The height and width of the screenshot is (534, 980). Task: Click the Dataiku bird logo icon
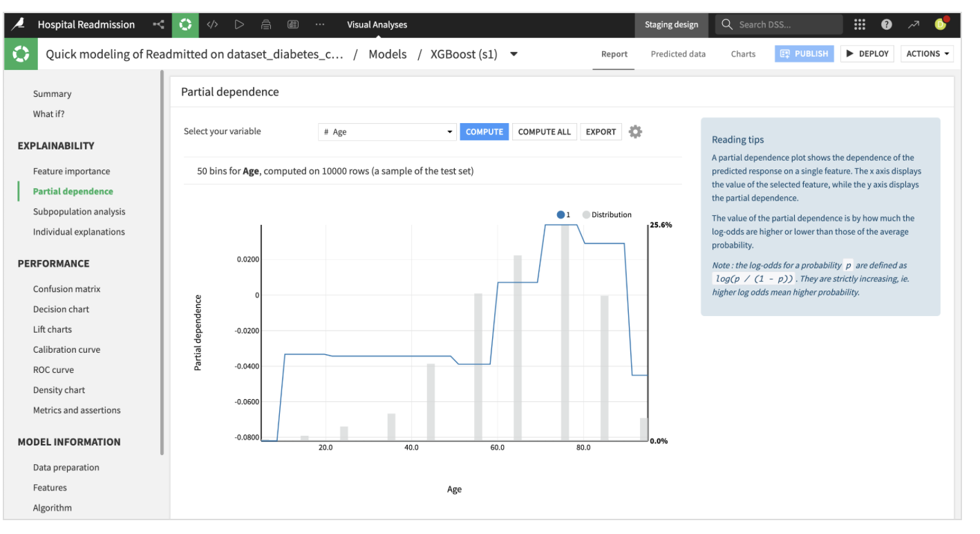(x=19, y=24)
